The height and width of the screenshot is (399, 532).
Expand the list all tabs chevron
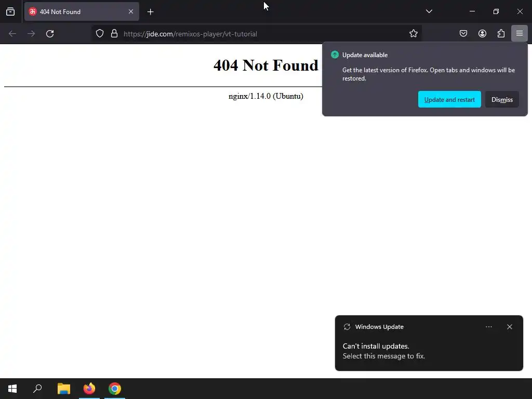[x=429, y=11]
